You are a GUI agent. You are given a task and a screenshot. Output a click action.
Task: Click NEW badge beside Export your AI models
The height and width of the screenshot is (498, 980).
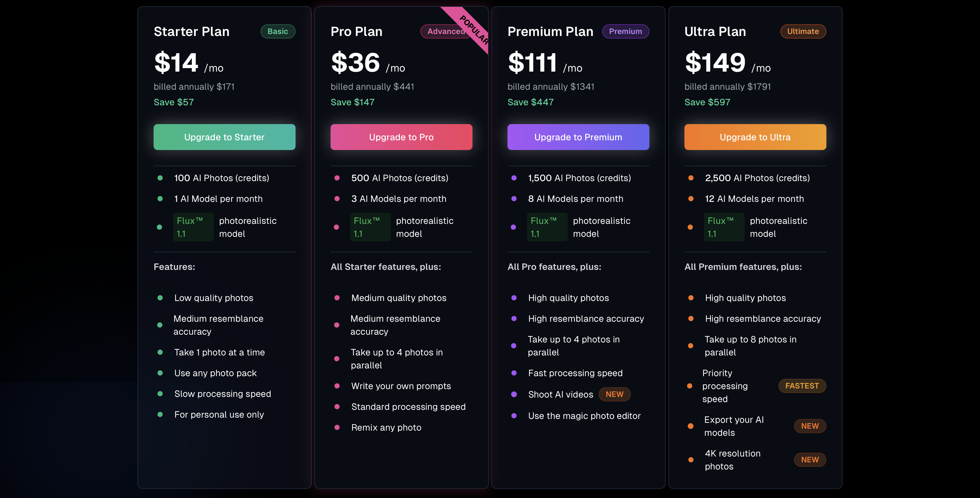point(810,426)
